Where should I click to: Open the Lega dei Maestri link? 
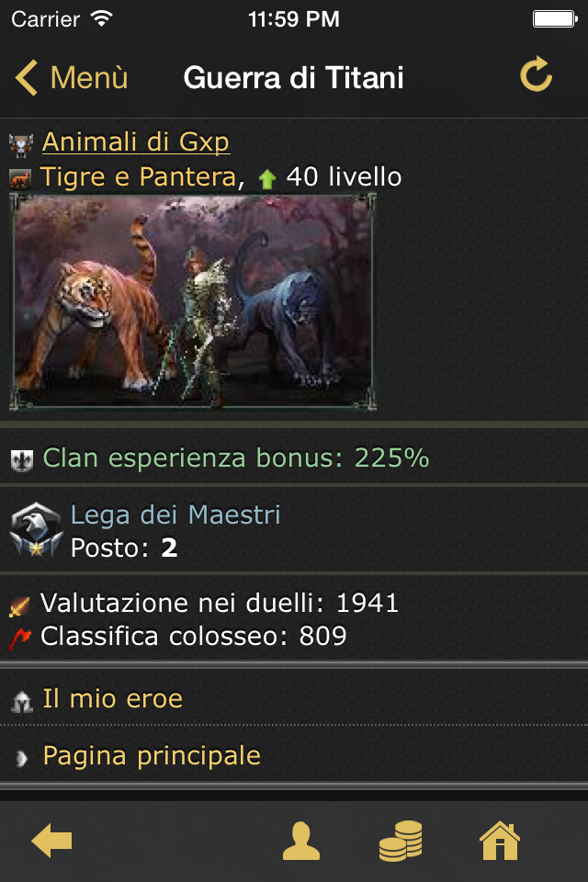tap(175, 514)
